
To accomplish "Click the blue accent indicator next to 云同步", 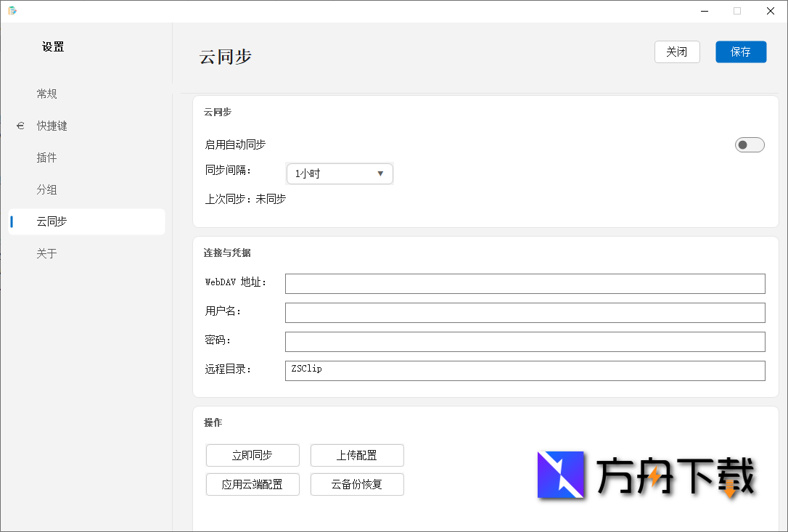I will coord(11,221).
